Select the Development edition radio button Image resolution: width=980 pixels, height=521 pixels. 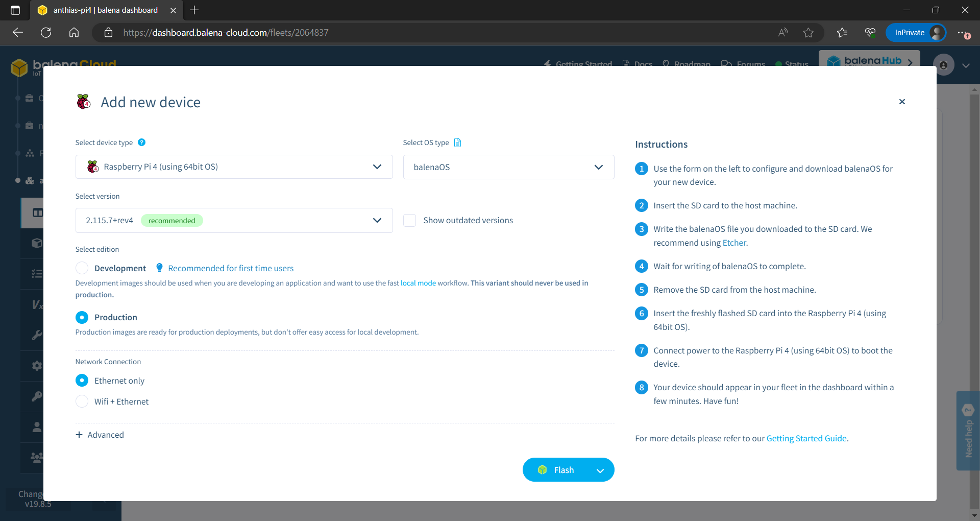tap(82, 268)
